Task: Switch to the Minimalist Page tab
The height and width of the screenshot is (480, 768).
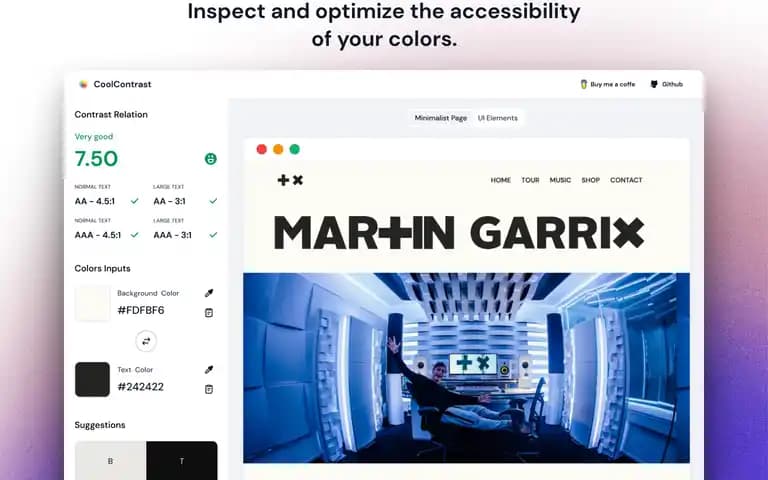Action: click(440, 118)
